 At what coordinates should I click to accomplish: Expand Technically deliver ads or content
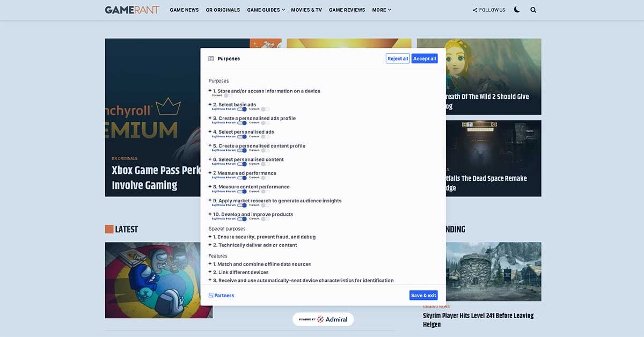tap(210, 245)
